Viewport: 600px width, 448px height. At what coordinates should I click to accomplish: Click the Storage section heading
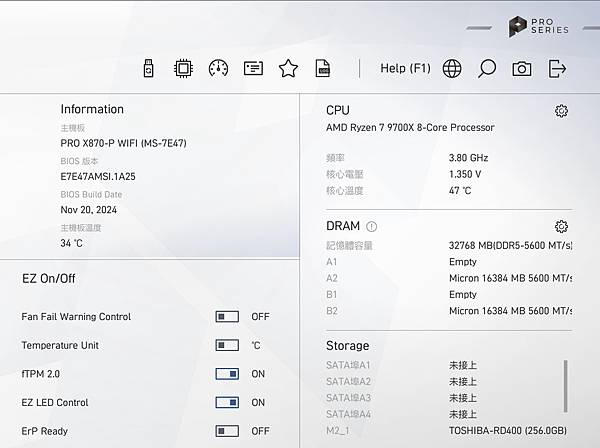click(347, 346)
